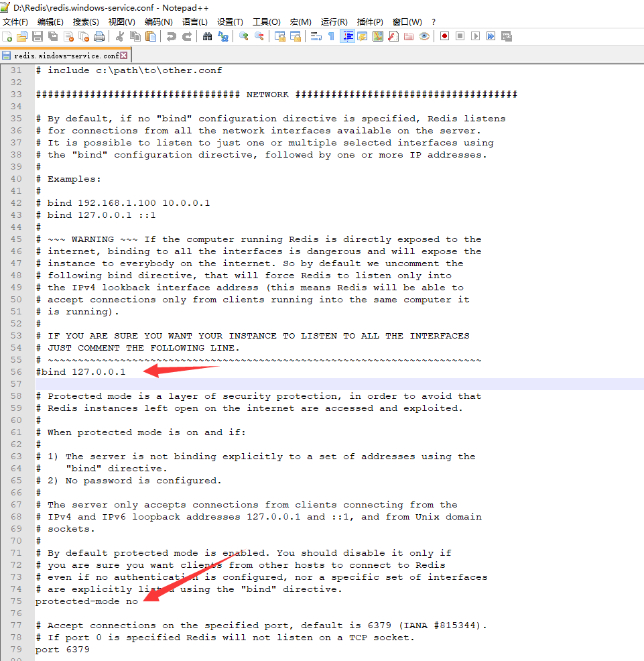This screenshot has width=644, height=661.
Task: Open the 运行(R) menu
Action: pyautogui.click(x=334, y=22)
